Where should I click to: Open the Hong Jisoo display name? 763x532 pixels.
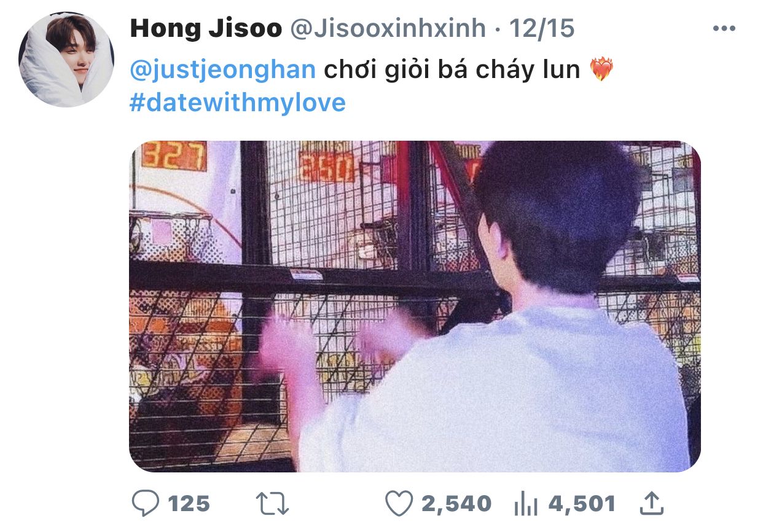point(206,28)
